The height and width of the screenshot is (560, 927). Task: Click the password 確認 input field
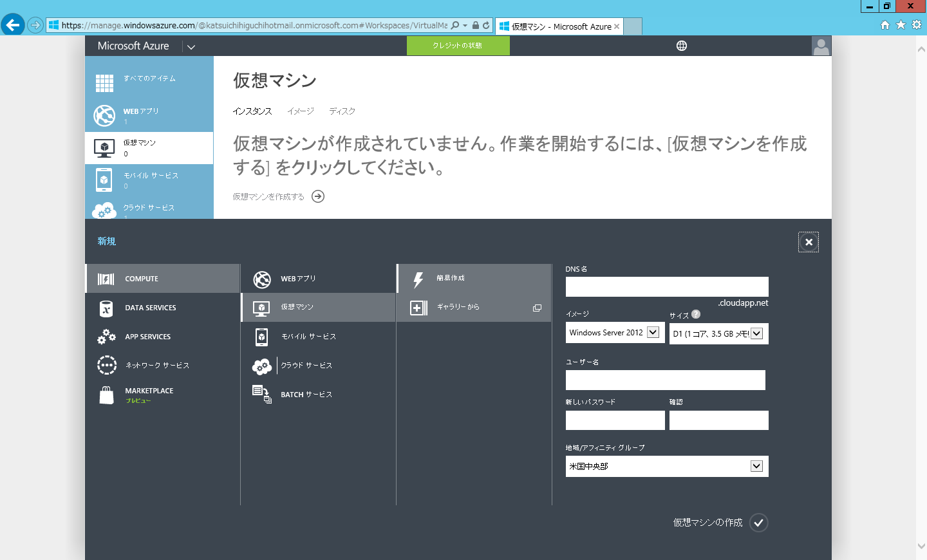718,420
